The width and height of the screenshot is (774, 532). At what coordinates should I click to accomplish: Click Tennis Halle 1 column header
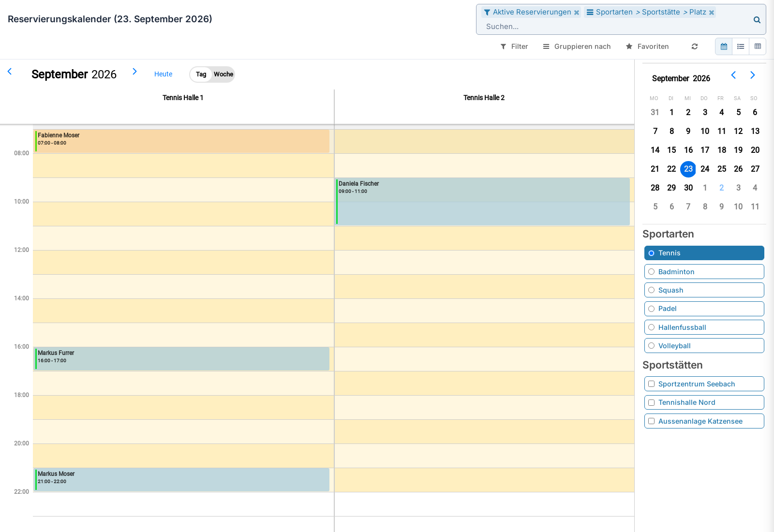(x=183, y=98)
